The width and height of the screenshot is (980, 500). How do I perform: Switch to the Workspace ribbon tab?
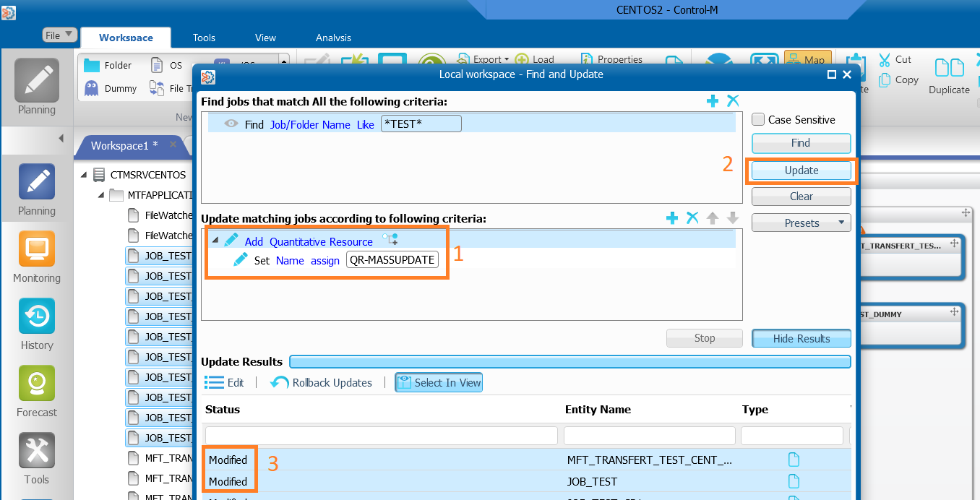click(126, 38)
